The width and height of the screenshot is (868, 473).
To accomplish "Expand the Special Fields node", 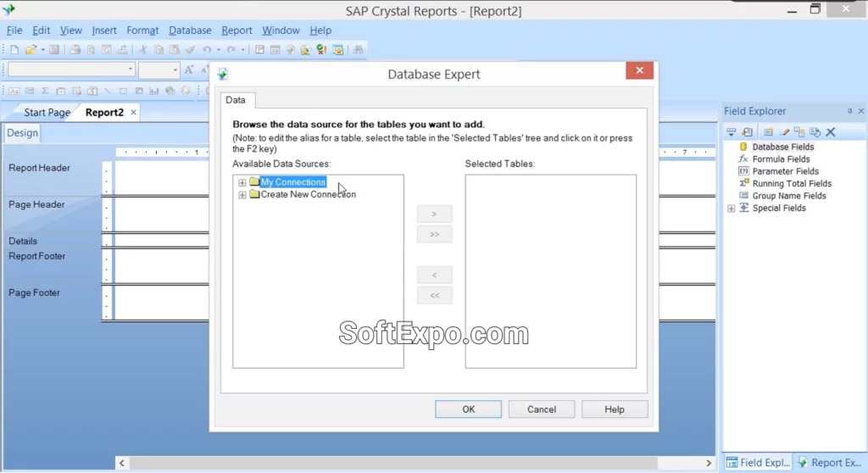I will coord(732,209).
